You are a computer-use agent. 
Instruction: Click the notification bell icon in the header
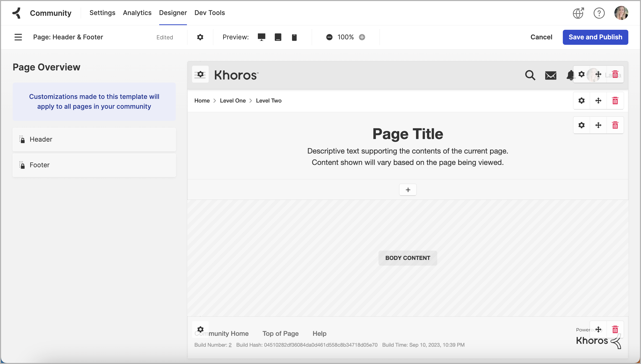point(570,75)
